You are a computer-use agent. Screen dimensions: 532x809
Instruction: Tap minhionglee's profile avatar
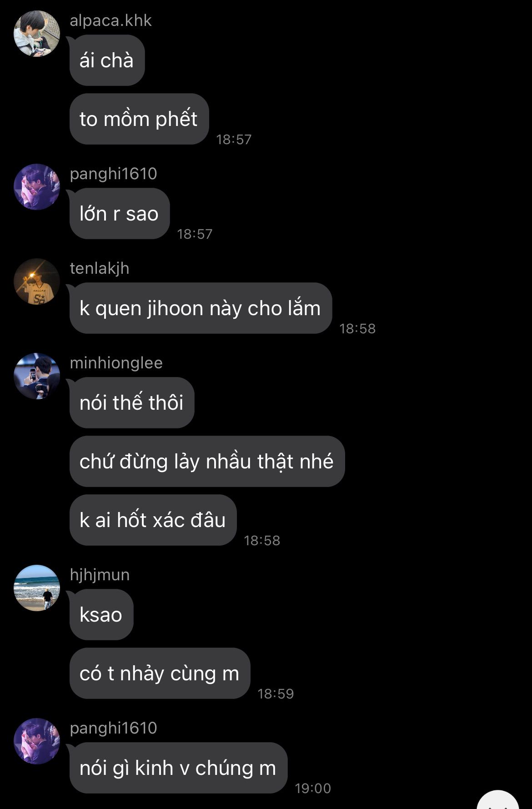37,376
